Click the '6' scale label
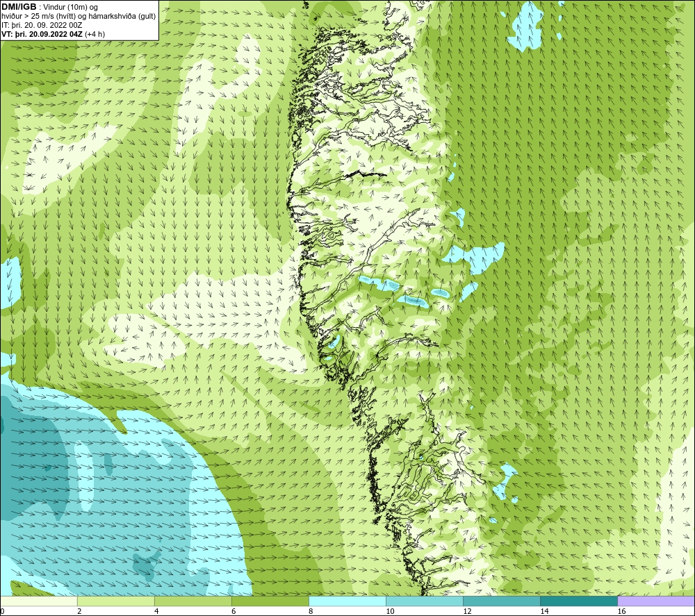 [234, 612]
